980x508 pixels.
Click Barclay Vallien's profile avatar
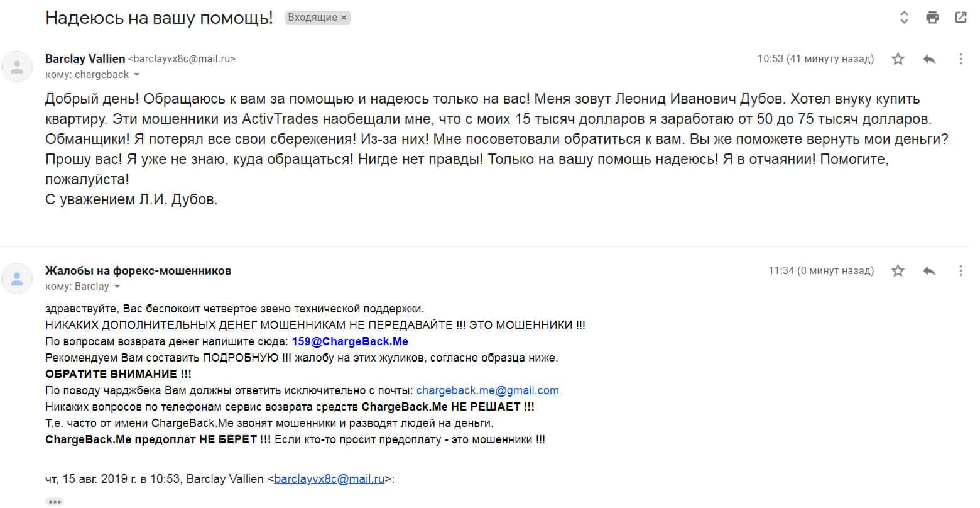coord(17,66)
